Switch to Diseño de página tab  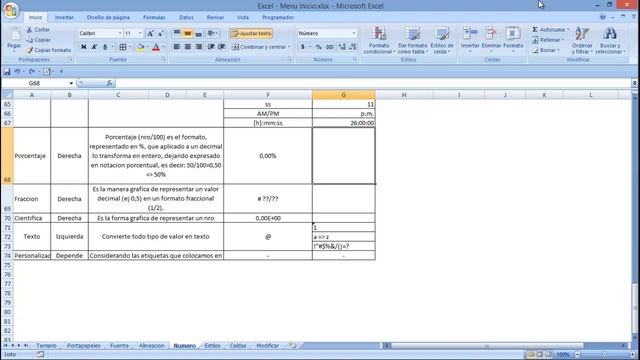(108, 17)
